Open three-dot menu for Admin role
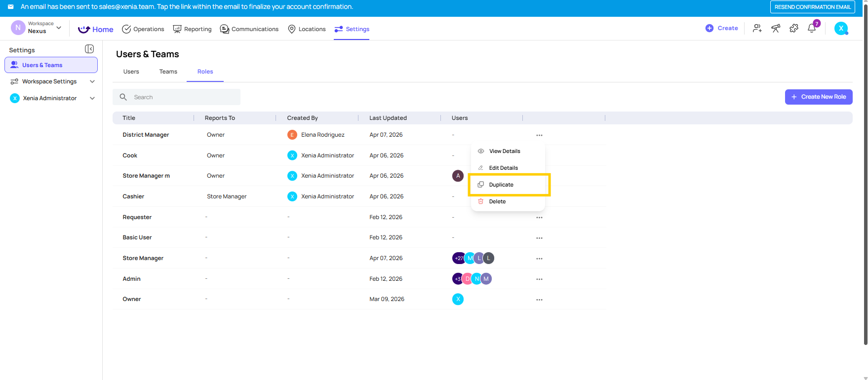This screenshot has height=380, width=868. [539, 279]
